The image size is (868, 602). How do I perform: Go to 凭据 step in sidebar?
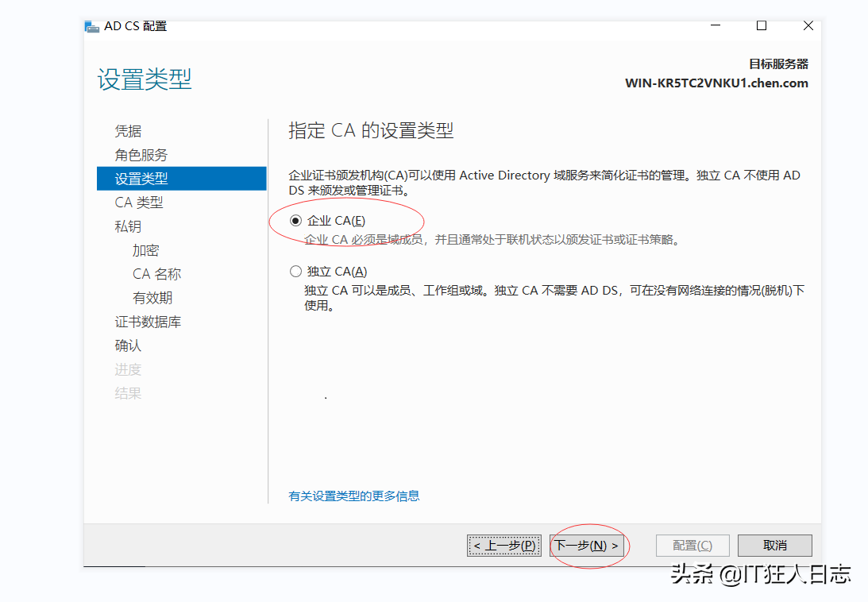[128, 131]
